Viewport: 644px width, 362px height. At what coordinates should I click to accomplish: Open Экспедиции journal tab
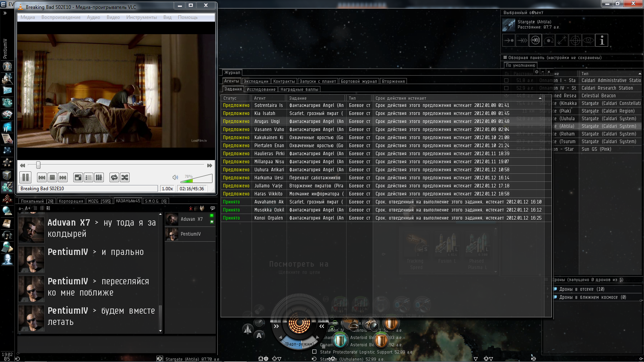pyautogui.click(x=256, y=81)
